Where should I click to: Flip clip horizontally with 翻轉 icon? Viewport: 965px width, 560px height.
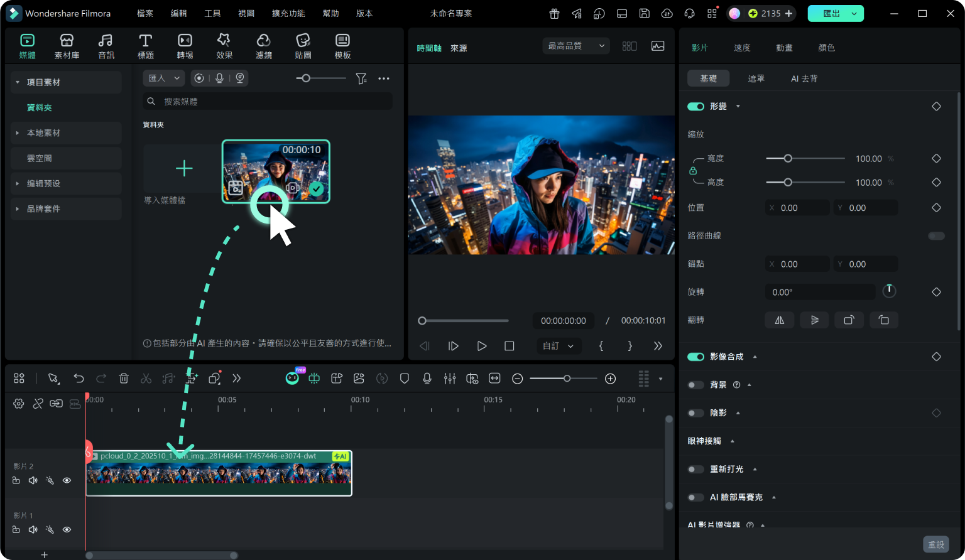[780, 320]
